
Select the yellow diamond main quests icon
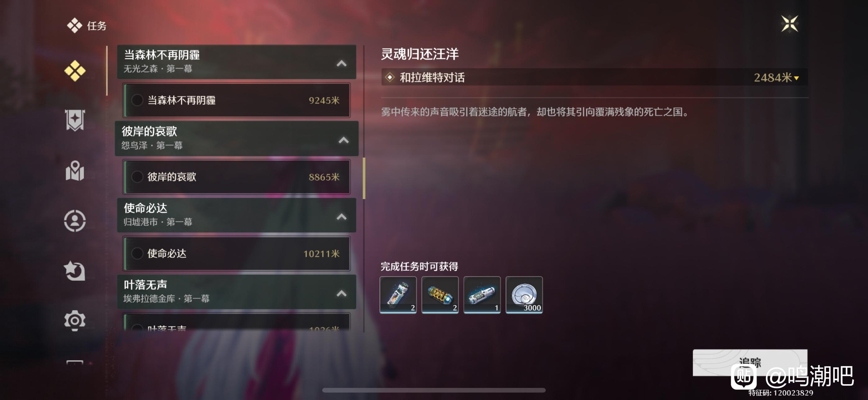[75, 71]
